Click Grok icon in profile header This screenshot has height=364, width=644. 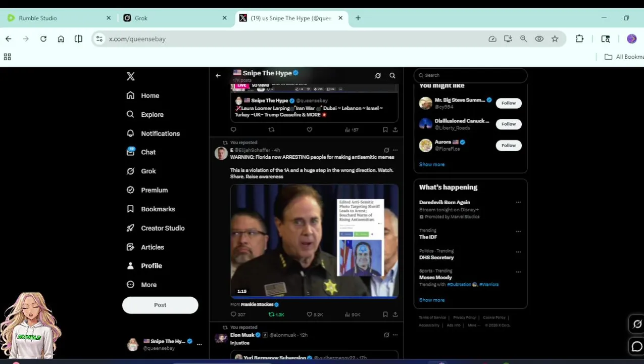378,76
